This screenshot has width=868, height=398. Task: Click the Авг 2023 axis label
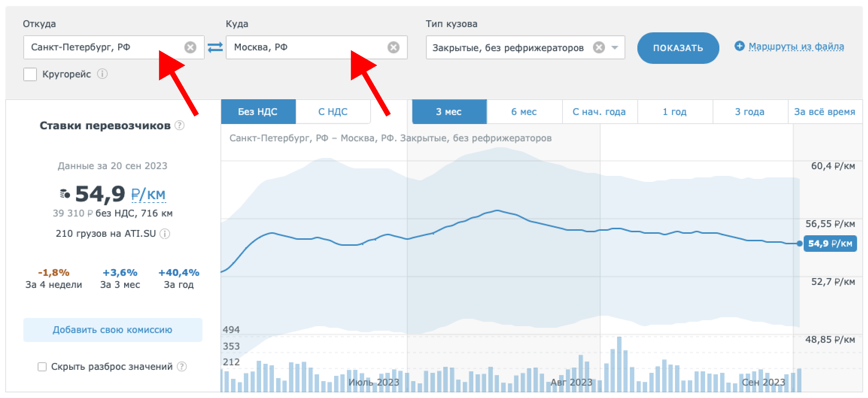tap(571, 383)
